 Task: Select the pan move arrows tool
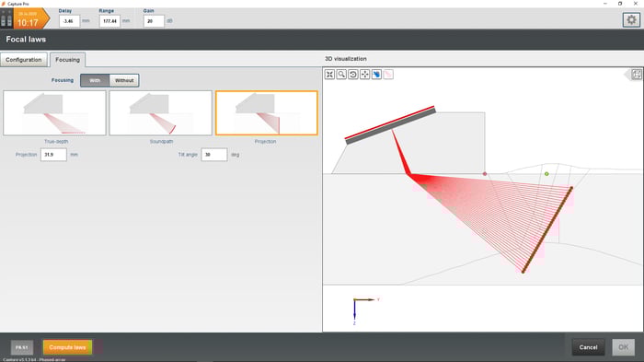(364, 75)
